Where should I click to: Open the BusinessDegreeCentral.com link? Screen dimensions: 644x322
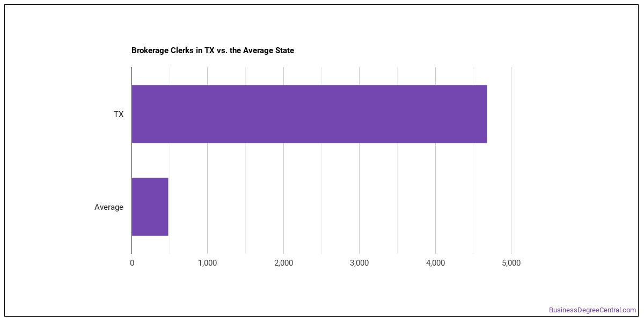point(592,310)
